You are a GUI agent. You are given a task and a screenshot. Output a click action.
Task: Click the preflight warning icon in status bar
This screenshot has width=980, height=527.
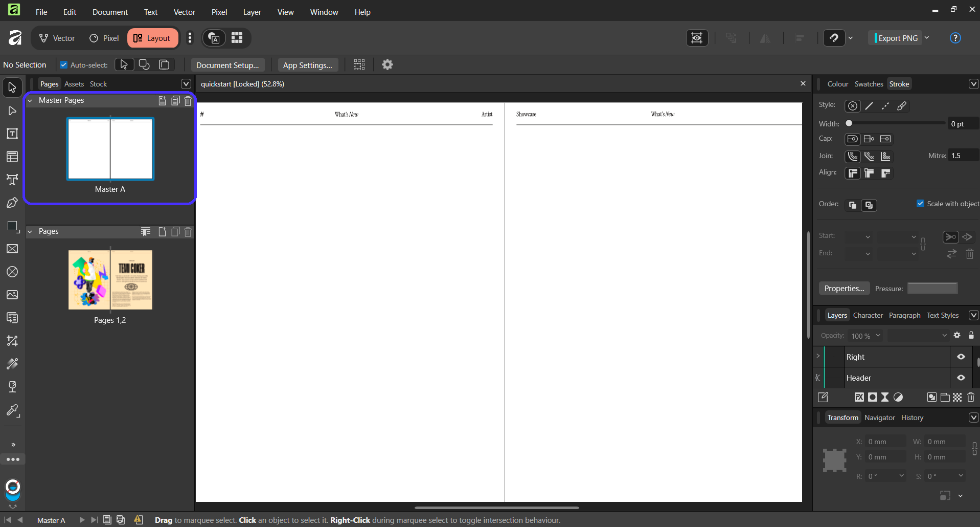[139, 520]
